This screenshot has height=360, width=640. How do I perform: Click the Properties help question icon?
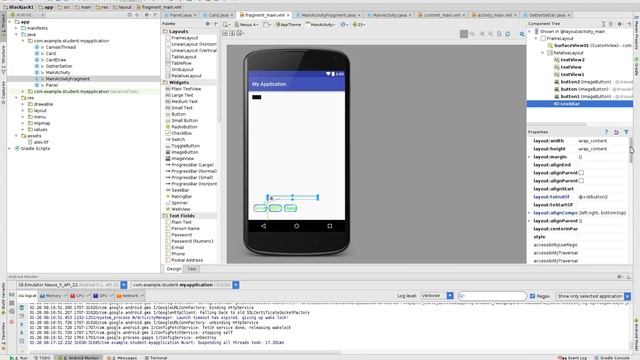click(606, 132)
